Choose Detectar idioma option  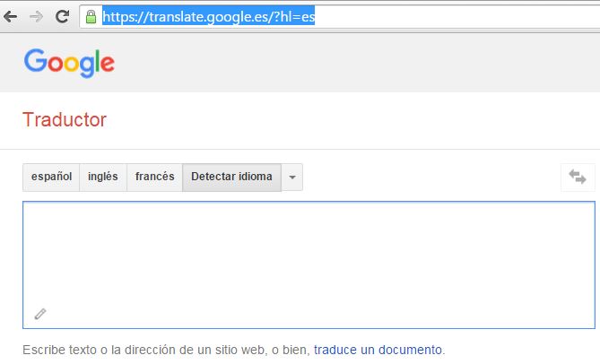click(231, 177)
